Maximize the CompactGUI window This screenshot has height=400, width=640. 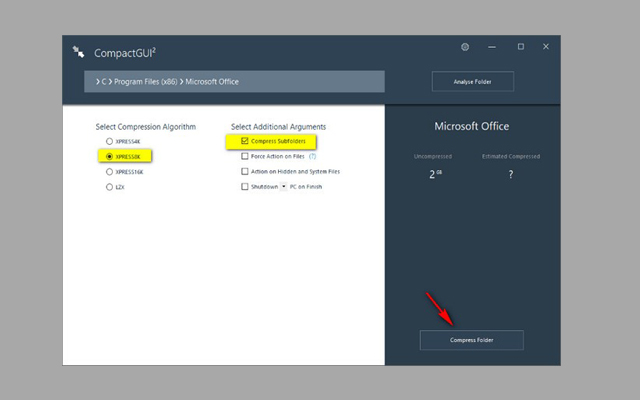(520, 47)
